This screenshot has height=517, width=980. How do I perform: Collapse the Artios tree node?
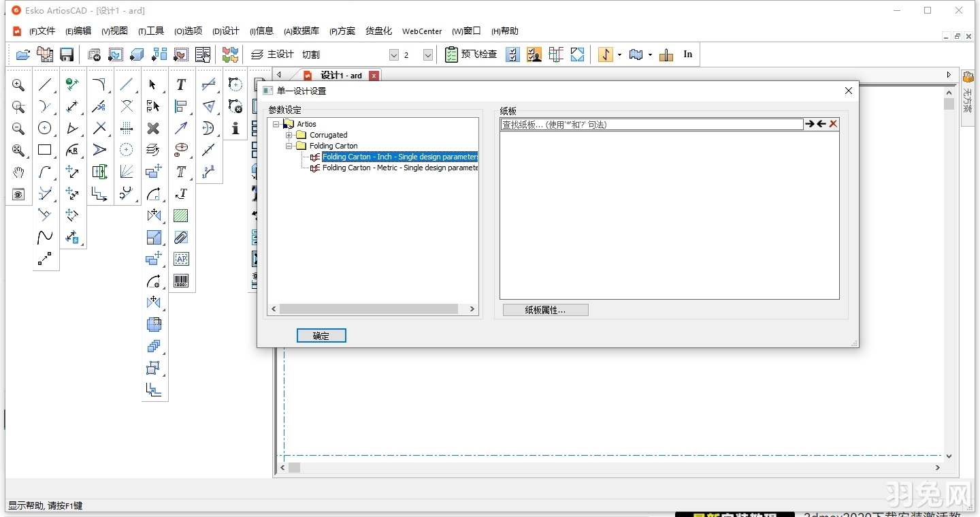(276, 124)
